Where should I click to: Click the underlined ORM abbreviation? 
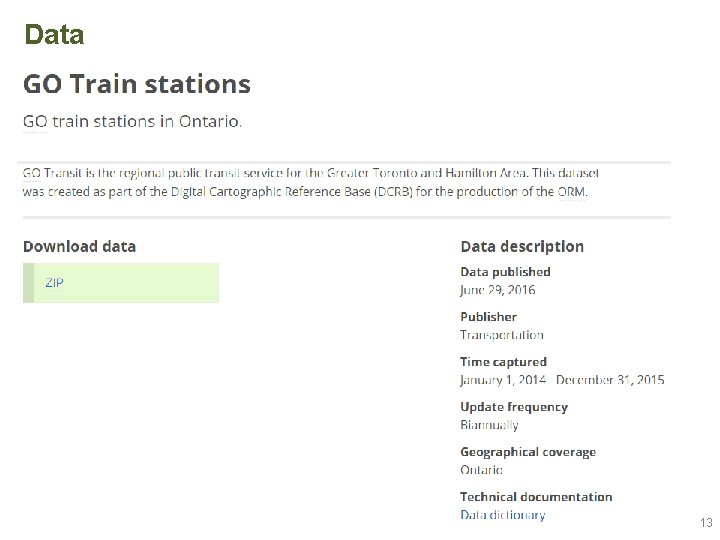click(x=573, y=191)
